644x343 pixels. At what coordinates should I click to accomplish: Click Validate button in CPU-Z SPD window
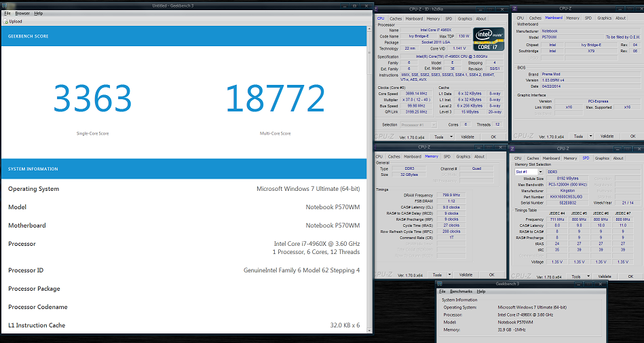605,276
